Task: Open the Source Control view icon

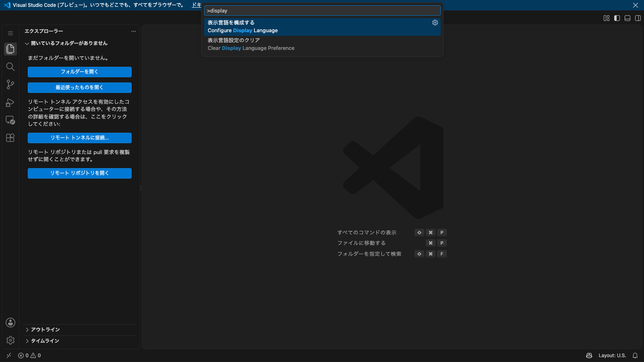Action: (x=10, y=84)
